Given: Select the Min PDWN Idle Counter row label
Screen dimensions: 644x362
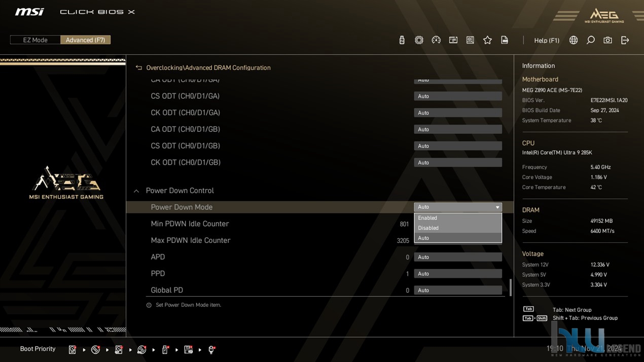Looking at the screenshot, I should pyautogui.click(x=190, y=224).
